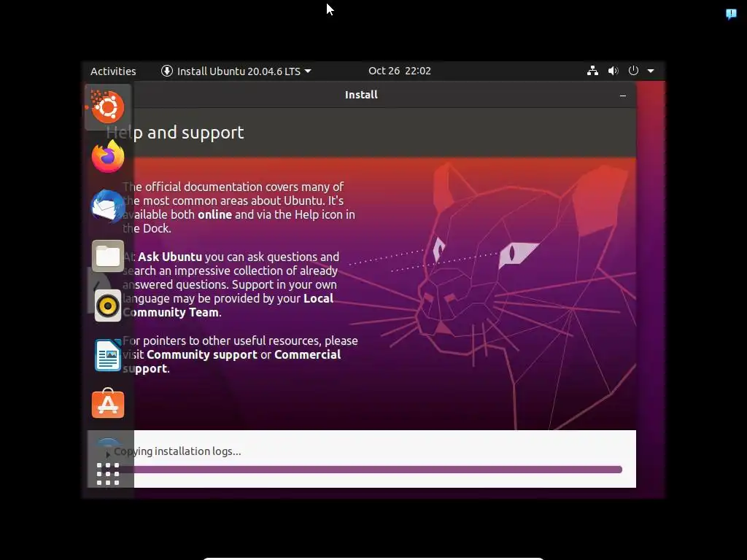Click the 'Copying installation logs...' status text
747x560 pixels.
click(177, 451)
